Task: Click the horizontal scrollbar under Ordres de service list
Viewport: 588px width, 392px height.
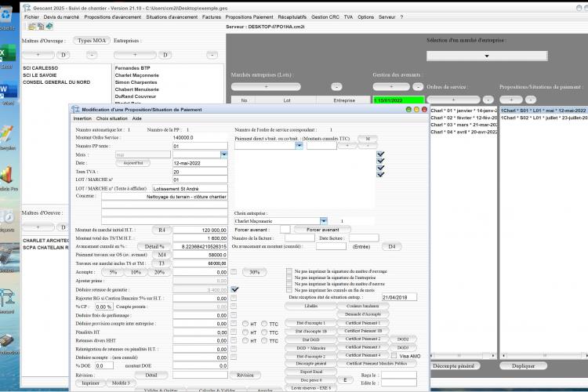Action: pyautogui.click(x=463, y=355)
